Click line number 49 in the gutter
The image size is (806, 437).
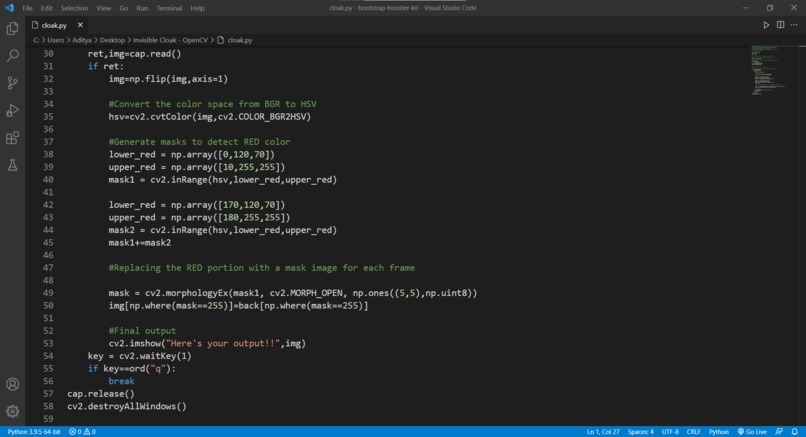coord(48,293)
